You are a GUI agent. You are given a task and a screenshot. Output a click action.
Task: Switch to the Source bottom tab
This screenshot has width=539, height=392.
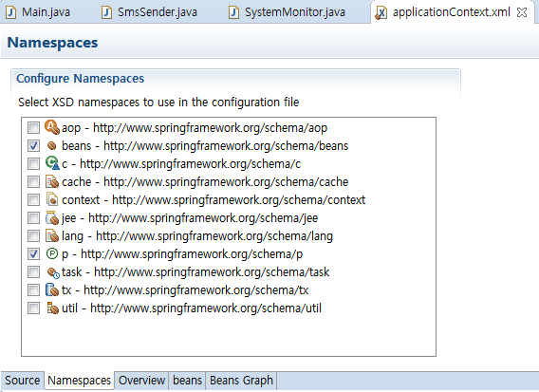click(23, 381)
